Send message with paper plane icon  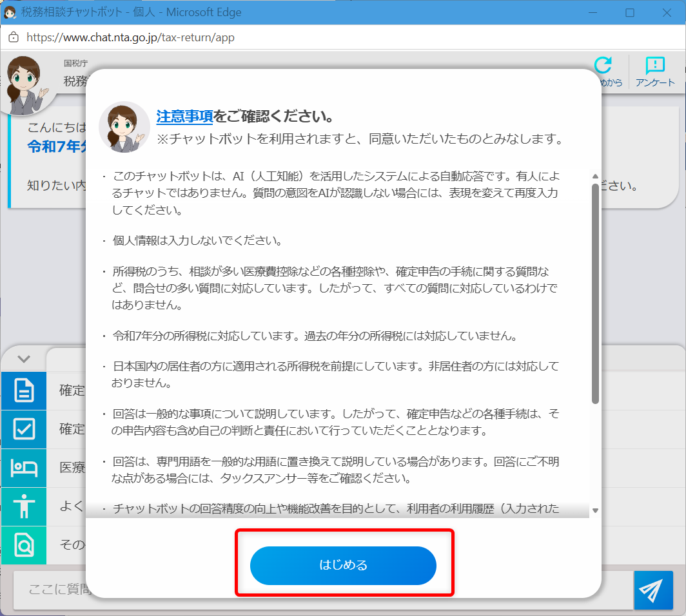pyautogui.click(x=653, y=590)
